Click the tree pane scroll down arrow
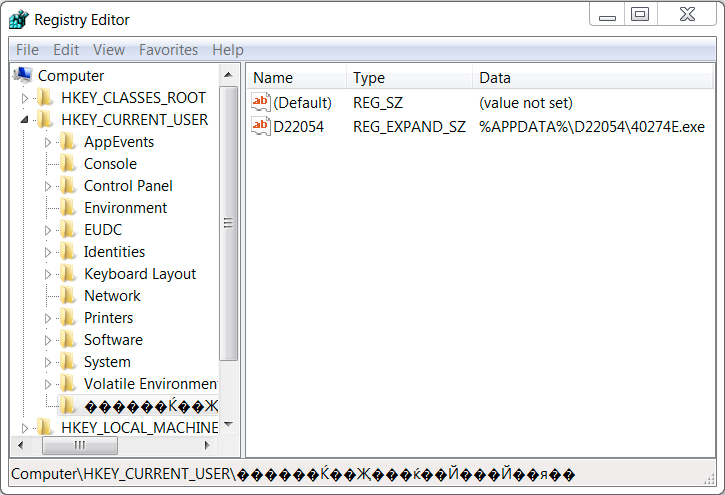The image size is (725, 495). (x=228, y=424)
